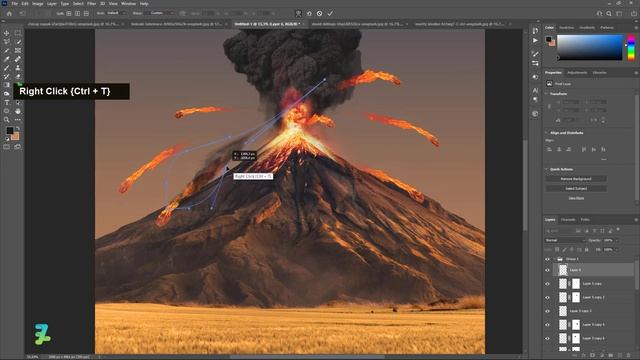Click the Remove Background button
Screen dimensions: 640x360
pyautogui.click(x=576, y=179)
